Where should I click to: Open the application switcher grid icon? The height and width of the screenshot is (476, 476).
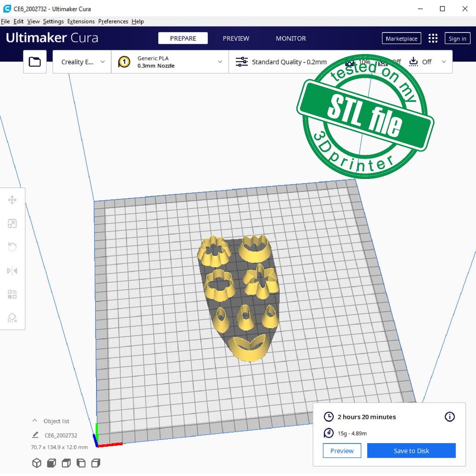[x=433, y=39]
